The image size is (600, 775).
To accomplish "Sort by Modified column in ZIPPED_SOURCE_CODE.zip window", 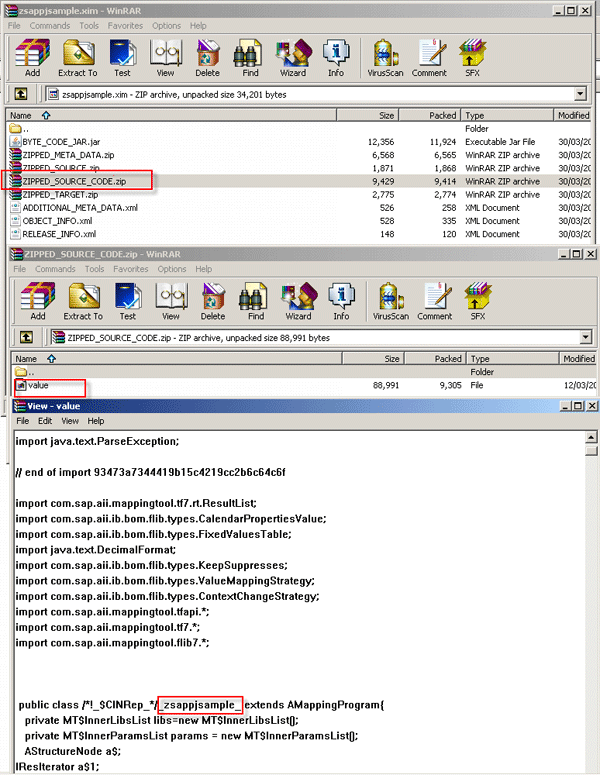I will (578, 358).
